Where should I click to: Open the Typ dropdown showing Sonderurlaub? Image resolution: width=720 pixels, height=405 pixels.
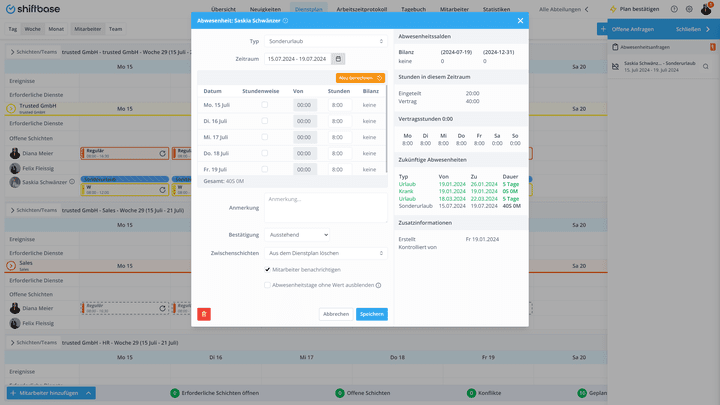coord(326,41)
